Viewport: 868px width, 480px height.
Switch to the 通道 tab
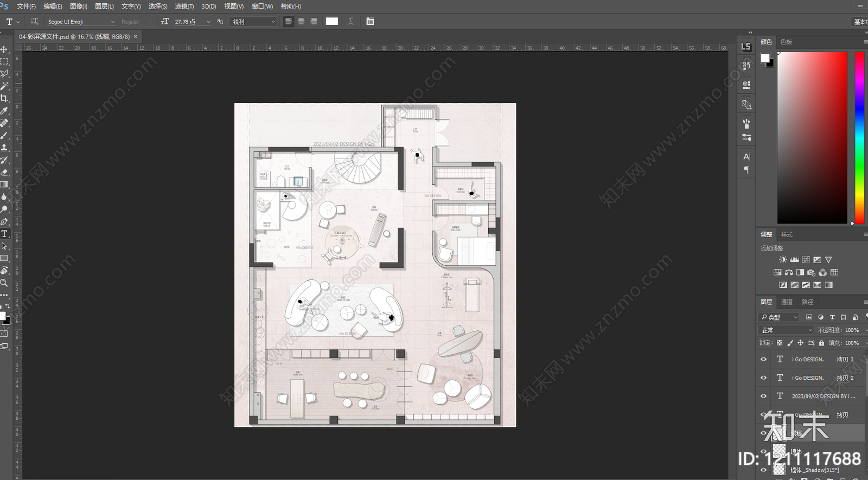[787, 302]
